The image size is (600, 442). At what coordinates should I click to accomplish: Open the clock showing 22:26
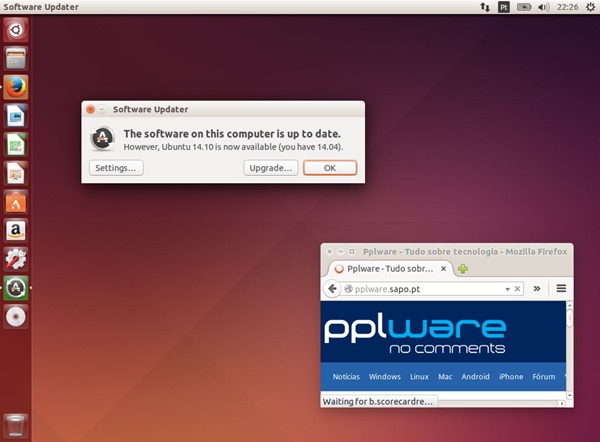567,7
